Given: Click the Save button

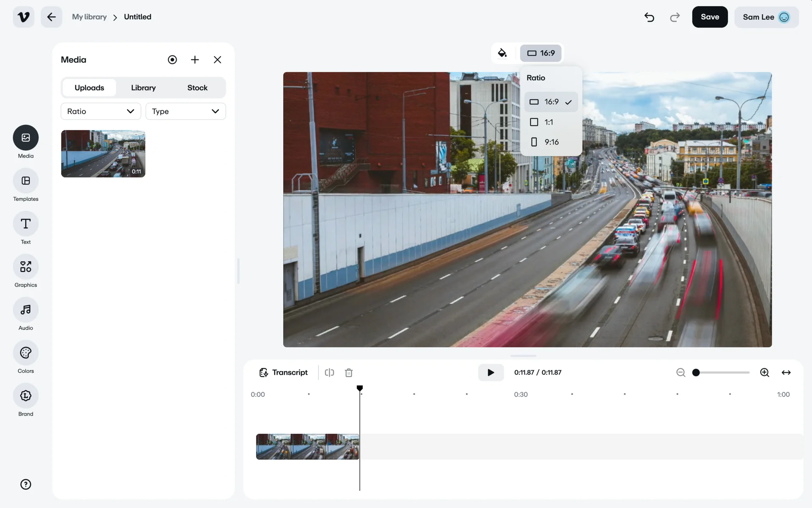Looking at the screenshot, I should [x=710, y=17].
